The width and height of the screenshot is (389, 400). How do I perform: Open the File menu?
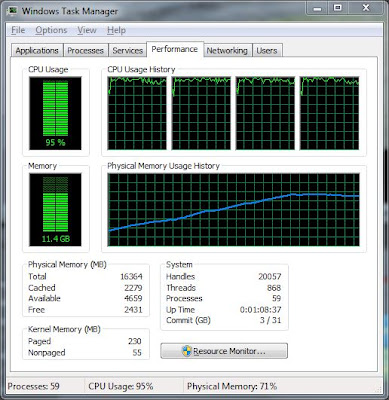coord(18,30)
